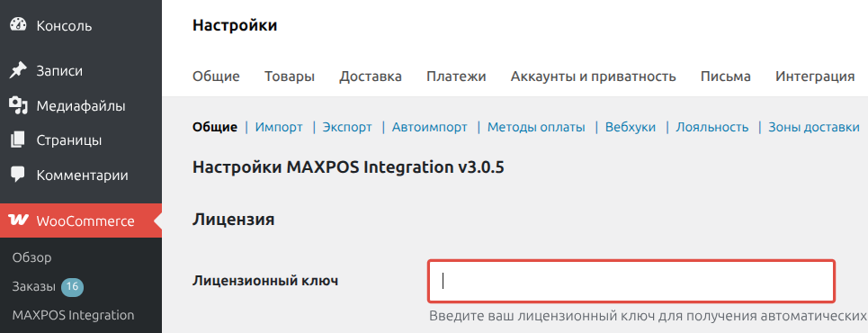Switch to the Товары settings tab
Viewport: 868px width, 333px height.
(x=290, y=76)
